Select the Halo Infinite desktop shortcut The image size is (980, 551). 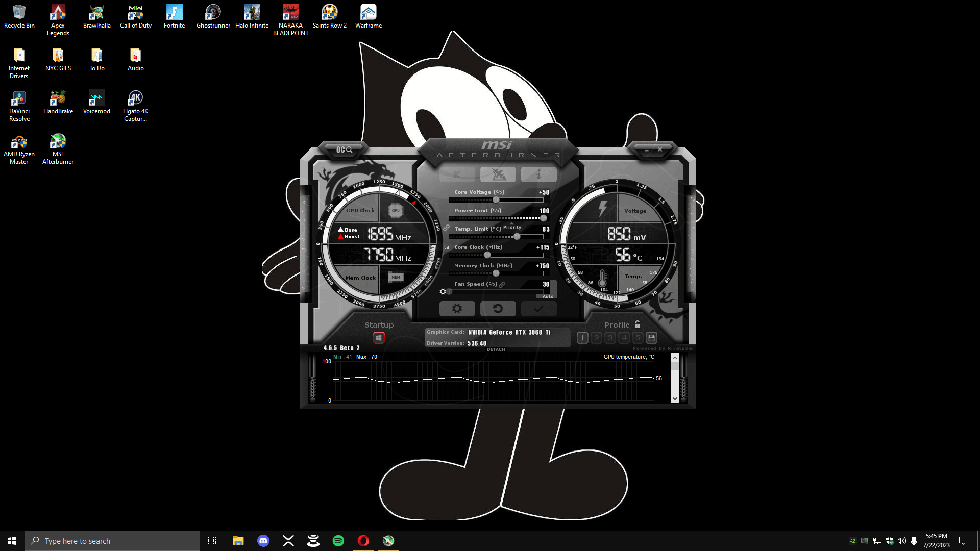pos(252,16)
